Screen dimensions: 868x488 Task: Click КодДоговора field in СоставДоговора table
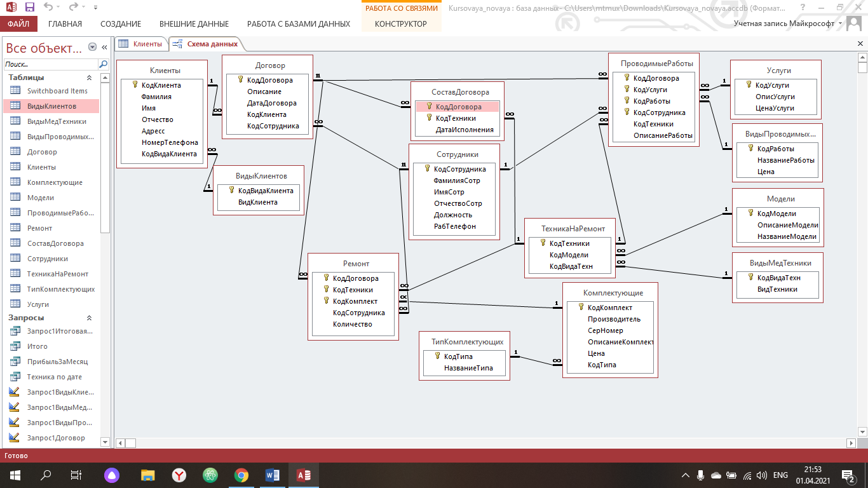click(x=458, y=107)
